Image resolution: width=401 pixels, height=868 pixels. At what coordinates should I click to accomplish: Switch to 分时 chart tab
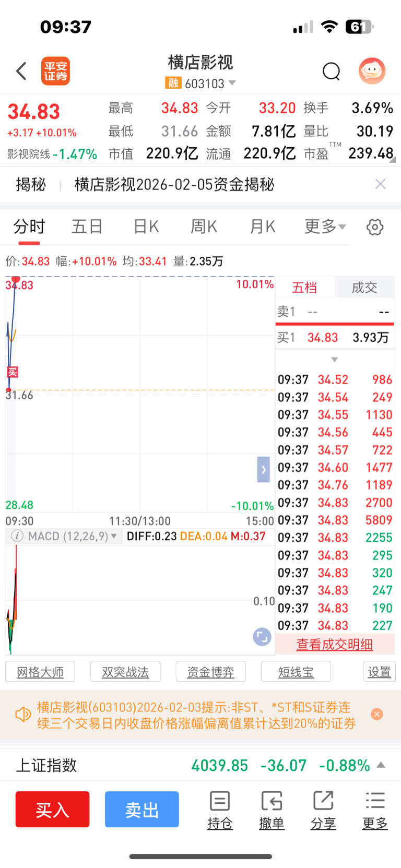(x=29, y=227)
